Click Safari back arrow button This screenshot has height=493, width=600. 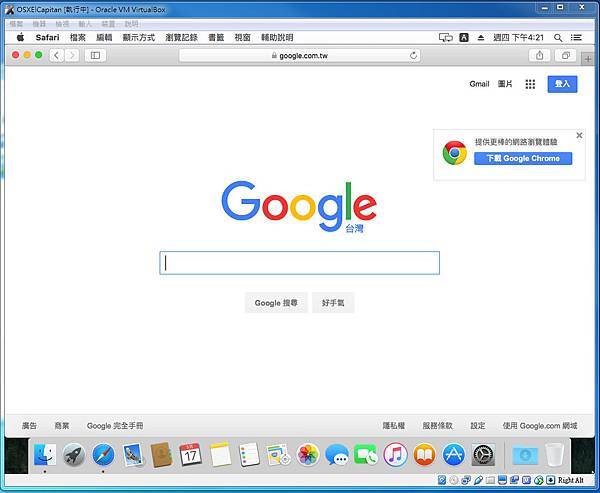(57, 56)
